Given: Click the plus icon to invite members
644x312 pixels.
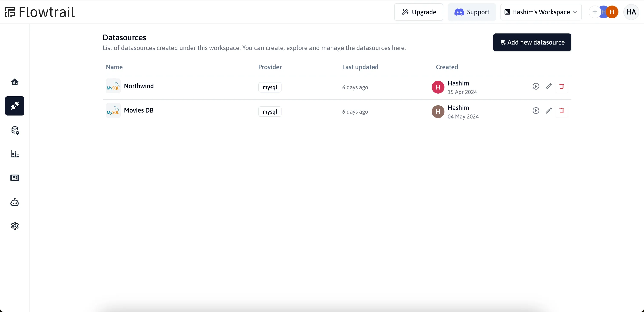Looking at the screenshot, I should click(x=595, y=12).
